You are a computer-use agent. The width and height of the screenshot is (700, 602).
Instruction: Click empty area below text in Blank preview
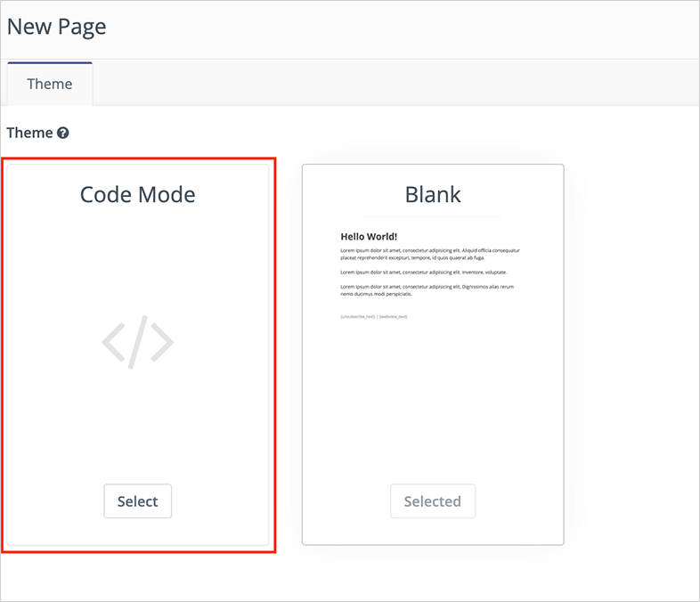(x=433, y=401)
